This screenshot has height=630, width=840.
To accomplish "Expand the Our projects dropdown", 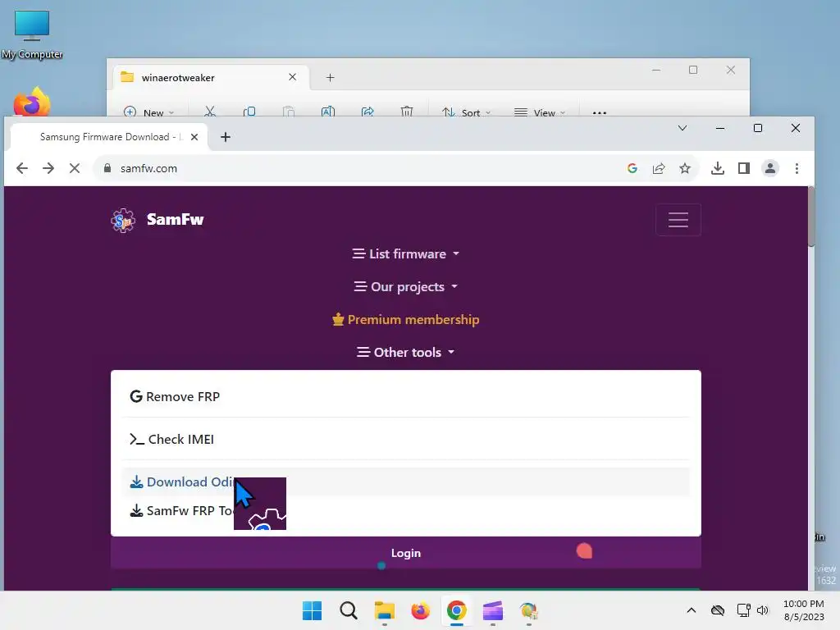I will click(x=405, y=286).
